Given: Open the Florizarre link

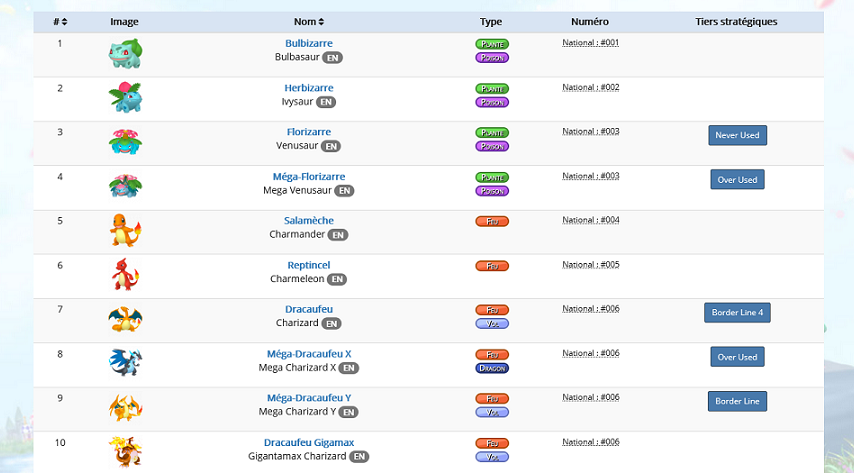Looking at the screenshot, I should click(309, 132).
